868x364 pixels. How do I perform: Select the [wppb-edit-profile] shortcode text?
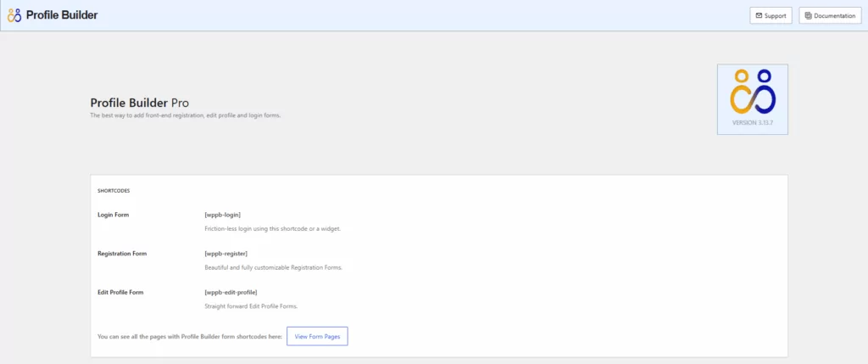pos(231,292)
